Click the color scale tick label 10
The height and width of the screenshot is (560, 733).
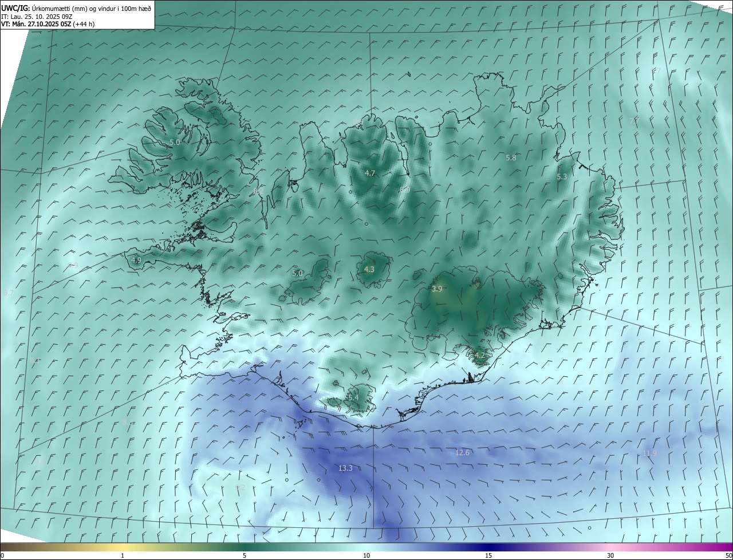(366, 556)
